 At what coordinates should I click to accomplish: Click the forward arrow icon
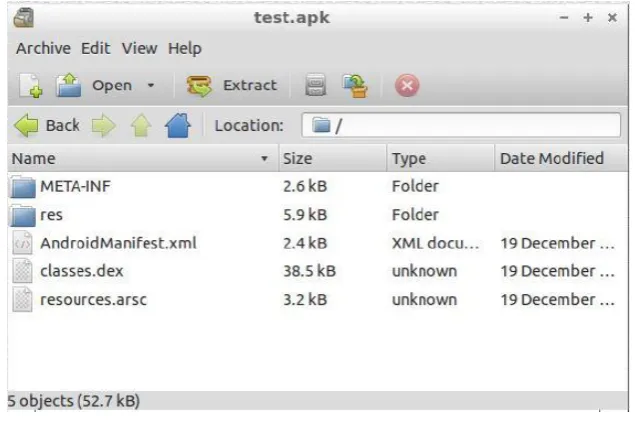104,126
